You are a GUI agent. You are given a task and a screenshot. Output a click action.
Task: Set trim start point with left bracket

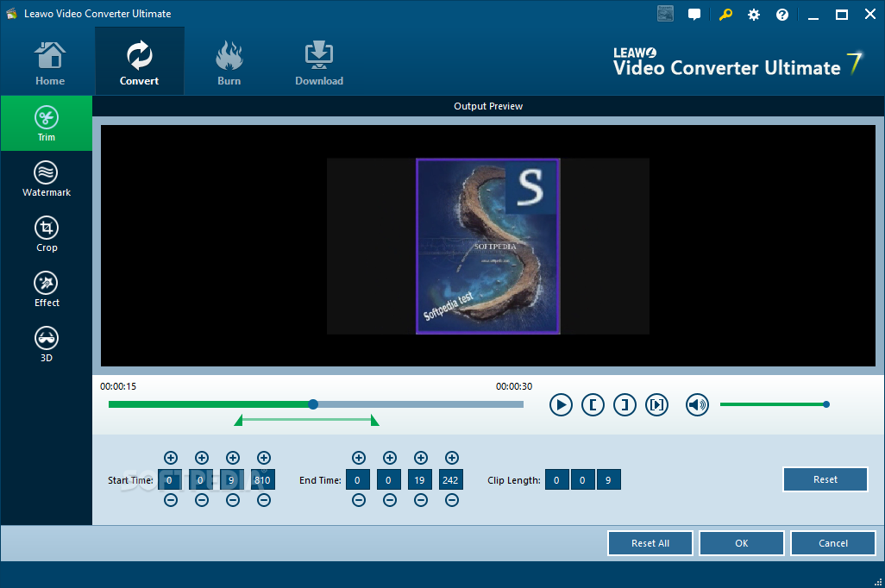coord(593,404)
